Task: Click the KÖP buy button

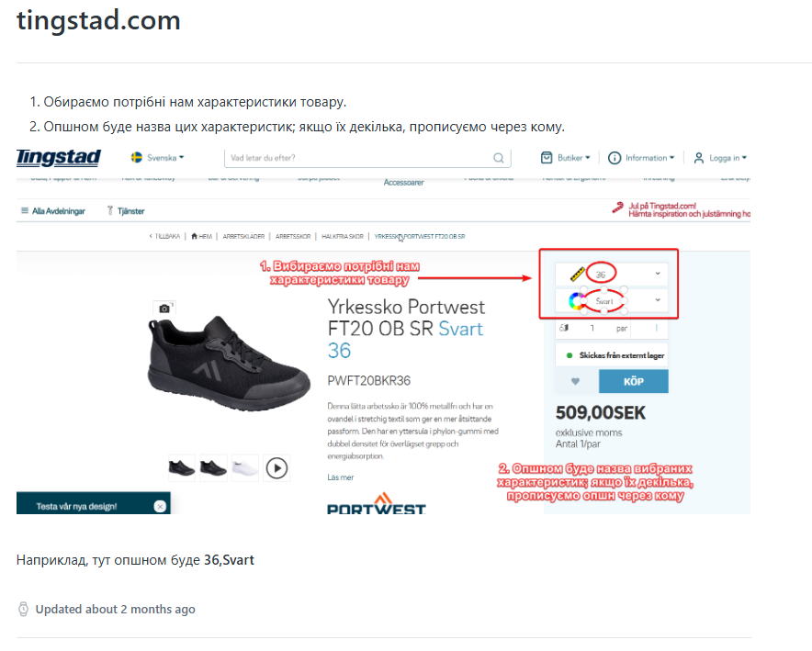Action: click(x=633, y=381)
